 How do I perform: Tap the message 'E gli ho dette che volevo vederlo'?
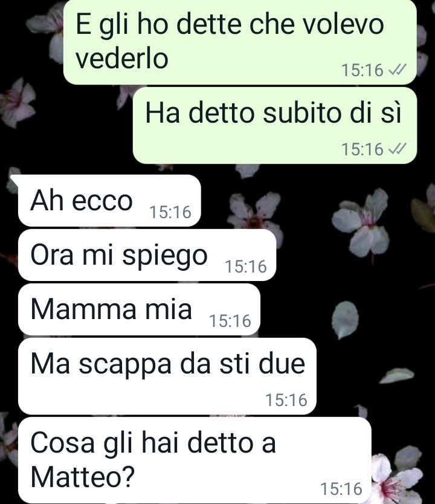(x=240, y=42)
